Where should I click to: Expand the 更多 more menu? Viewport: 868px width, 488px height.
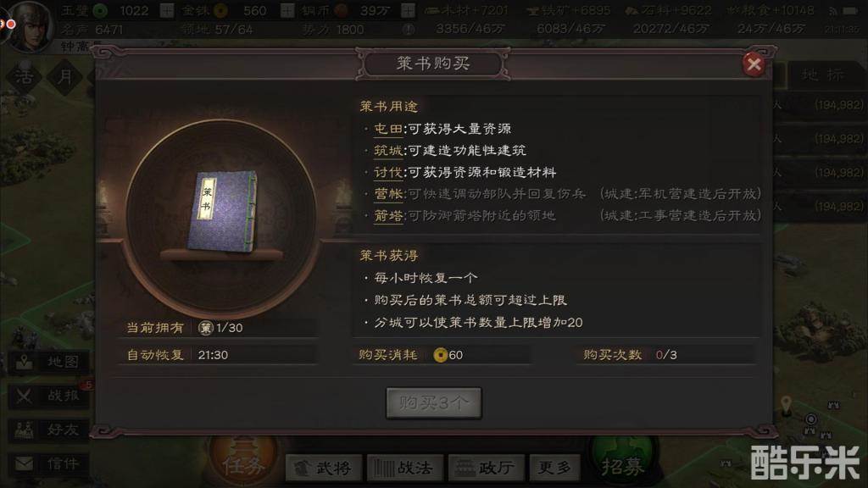pos(554,468)
